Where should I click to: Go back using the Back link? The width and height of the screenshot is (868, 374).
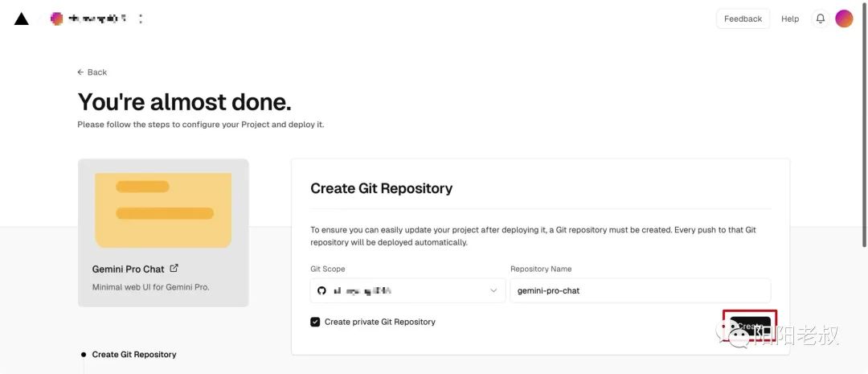tap(92, 72)
